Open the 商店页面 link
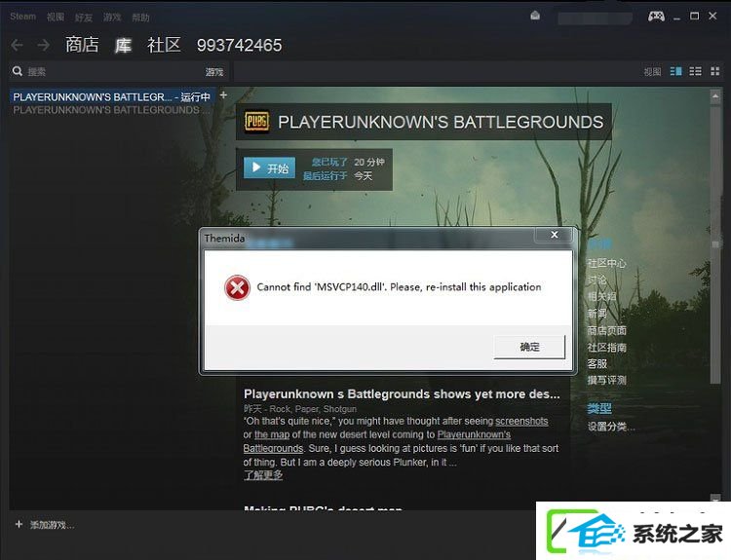 (606, 330)
